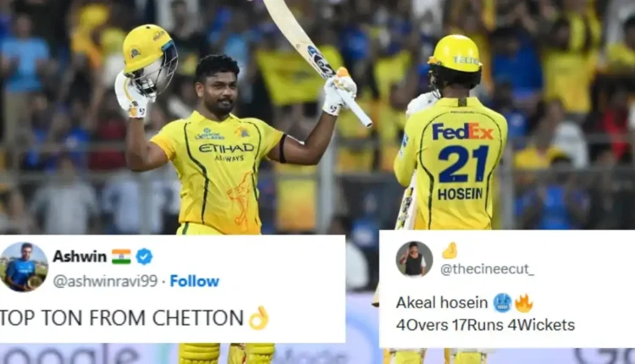The width and height of the screenshot is (635, 364).
Task: Select the India flag emoji beside Ashwin
Action: [x=121, y=256]
